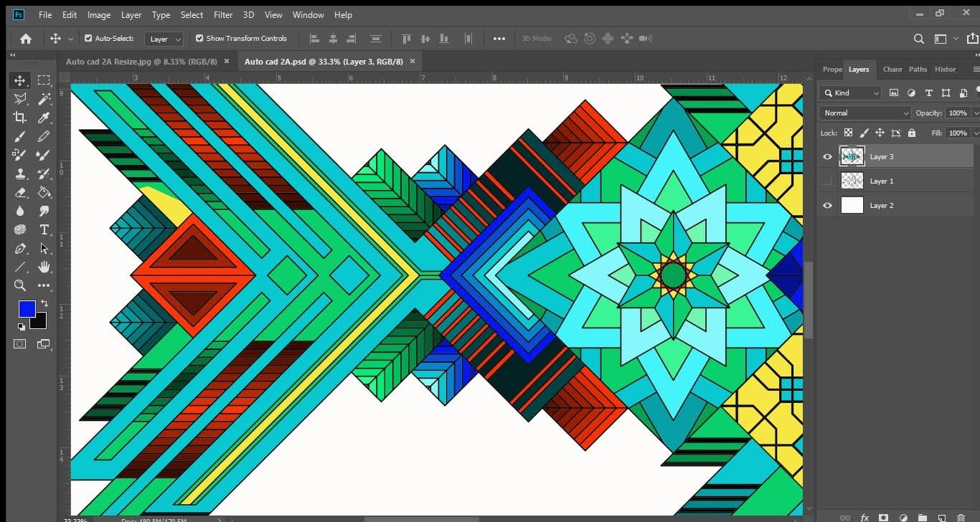980x522 pixels.
Task: Close the Auto cad 2A.psd tab
Action: (413, 62)
